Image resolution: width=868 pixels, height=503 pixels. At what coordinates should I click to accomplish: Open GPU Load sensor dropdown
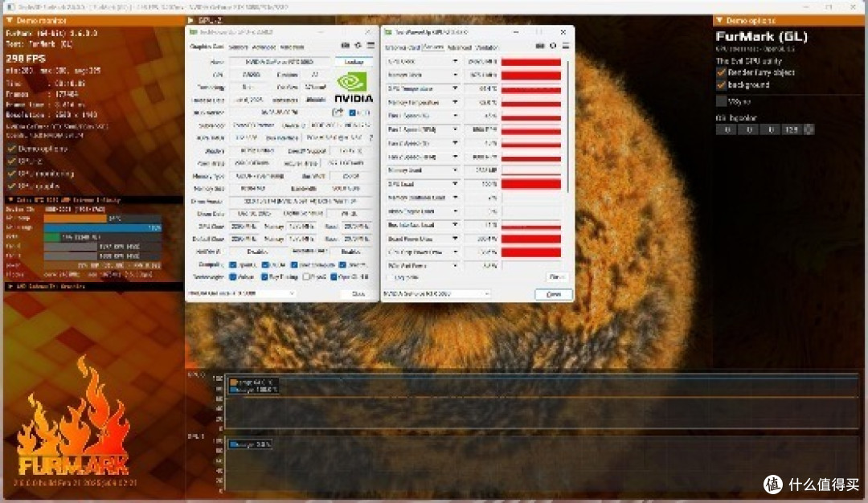click(455, 184)
